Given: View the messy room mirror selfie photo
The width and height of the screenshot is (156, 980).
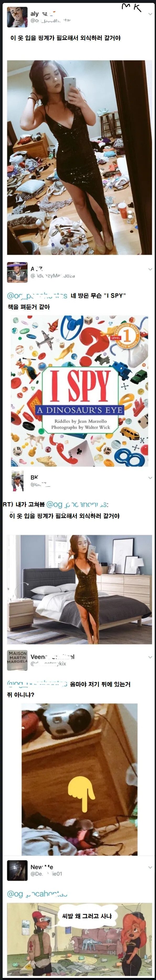Looking at the screenshot, I should [x=79, y=158].
